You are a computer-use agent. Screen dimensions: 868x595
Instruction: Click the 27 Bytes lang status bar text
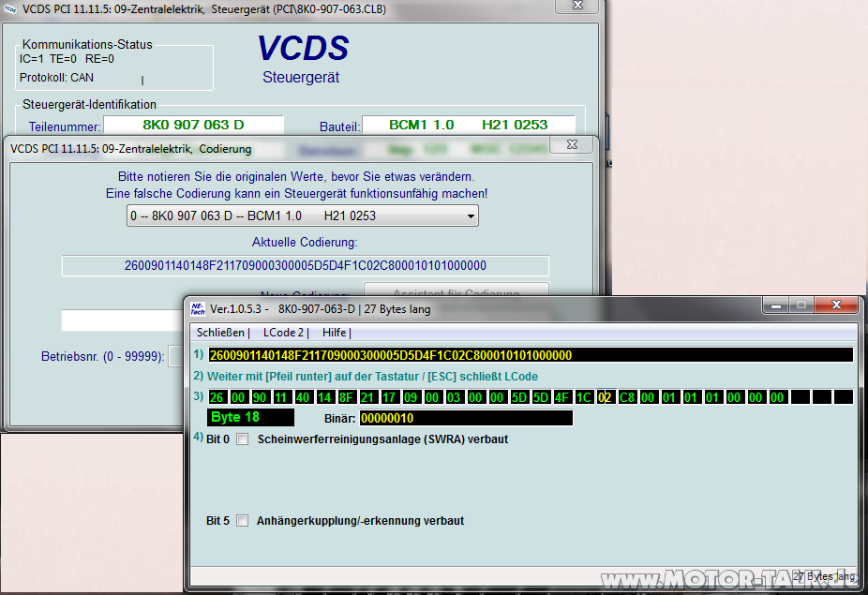824,577
